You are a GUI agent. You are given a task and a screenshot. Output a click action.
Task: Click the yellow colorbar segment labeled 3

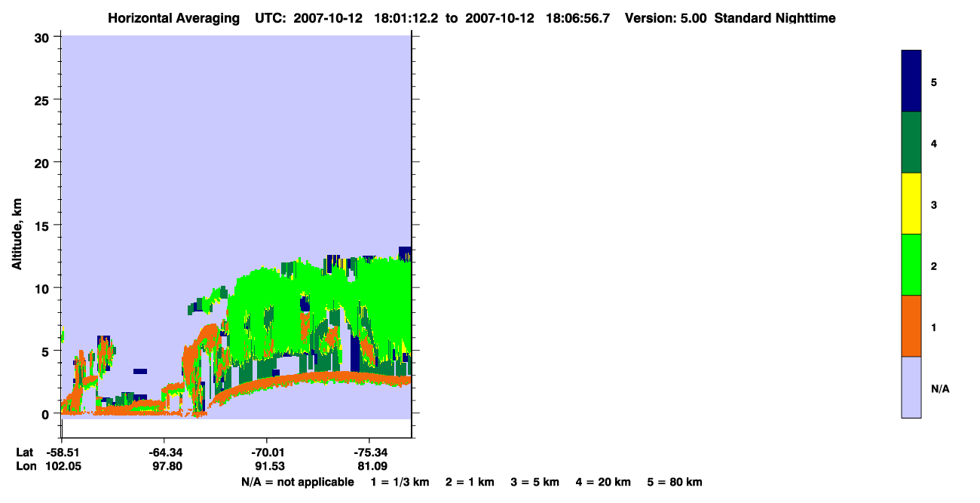911,204
